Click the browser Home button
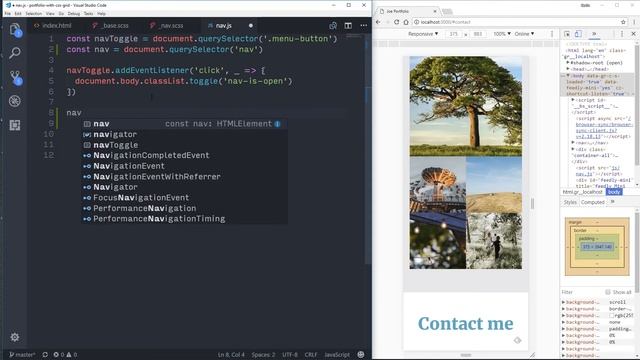The width and height of the screenshot is (640, 360). point(406,22)
